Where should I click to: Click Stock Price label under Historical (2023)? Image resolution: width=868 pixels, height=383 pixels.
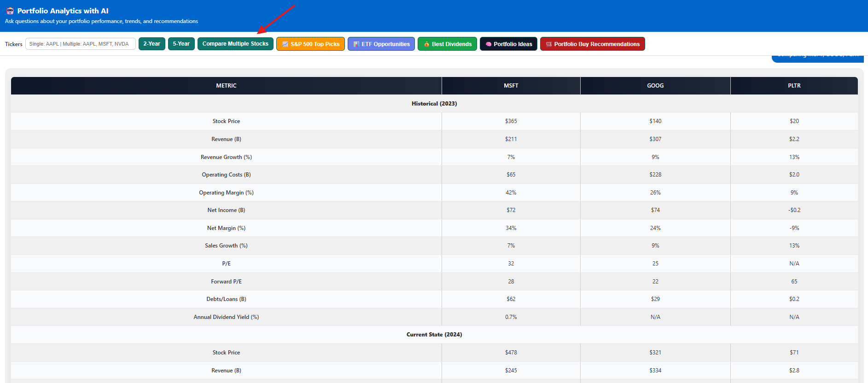(x=226, y=121)
